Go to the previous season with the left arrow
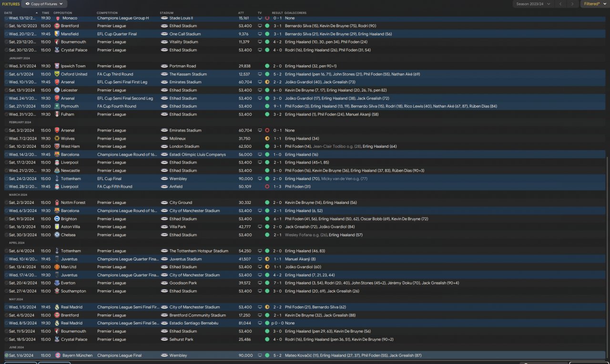Image resolution: width=610 pixels, height=364 pixels. point(560,4)
